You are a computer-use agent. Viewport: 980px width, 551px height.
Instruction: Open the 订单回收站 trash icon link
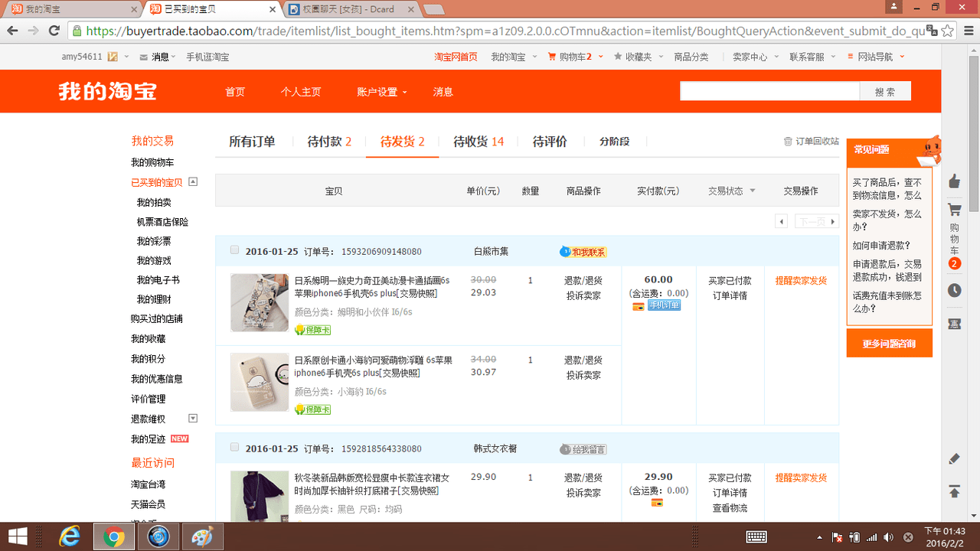811,142
